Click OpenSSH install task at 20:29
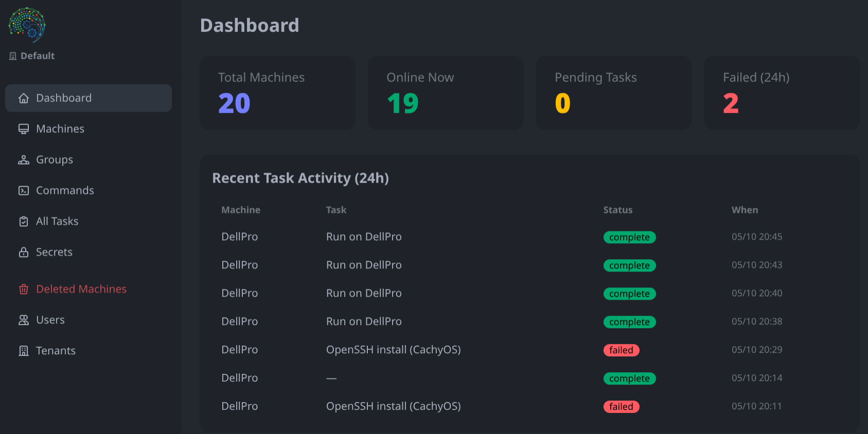The image size is (868, 434). (394, 350)
